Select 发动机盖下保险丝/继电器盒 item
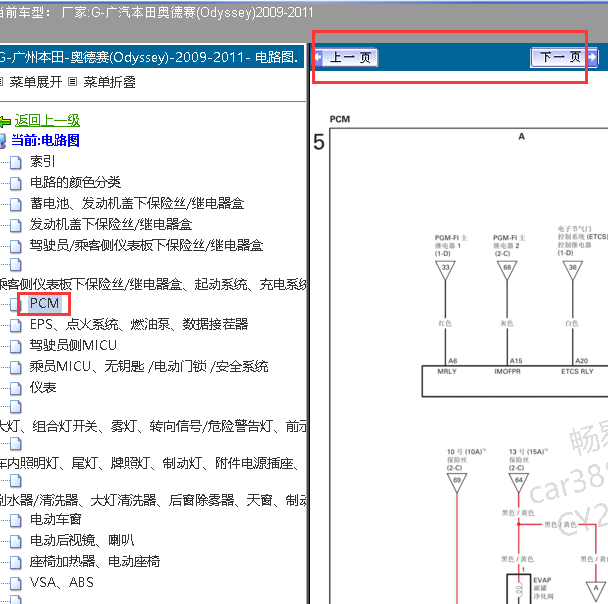Screen dimensions: 608x604 [x=111, y=224]
